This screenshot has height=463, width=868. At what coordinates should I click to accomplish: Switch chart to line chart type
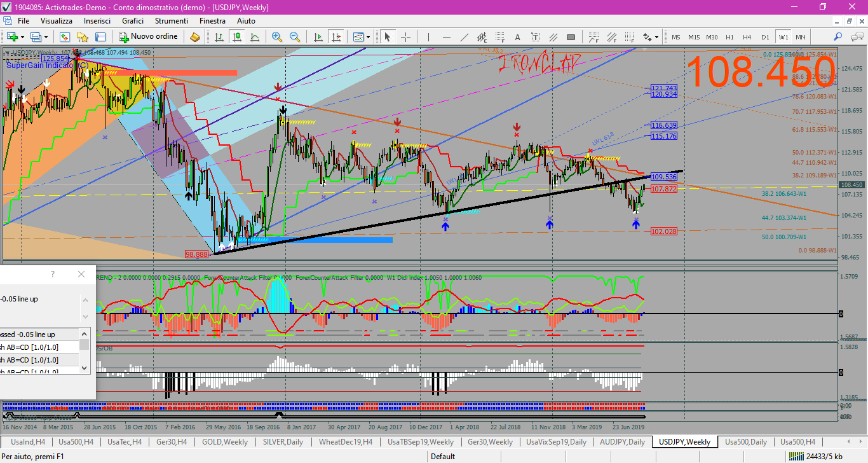click(255, 37)
